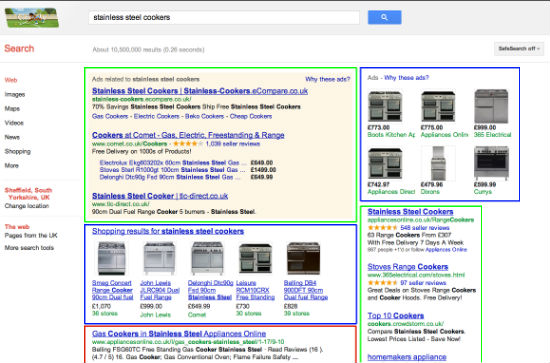Open Leisure RCM10CRX Free Standing link
Viewport: 550px width, 363px height.
pos(255,290)
